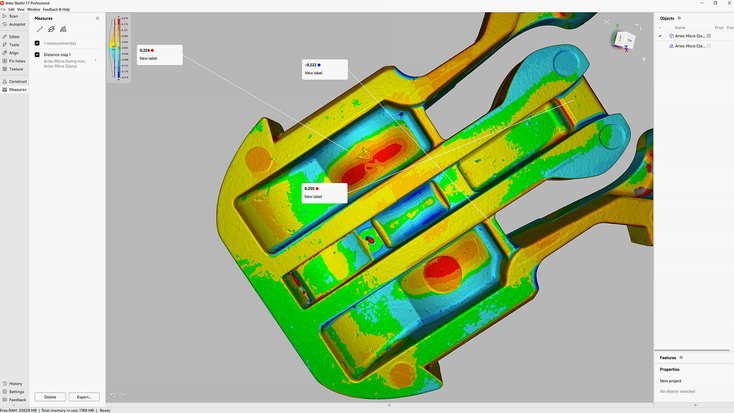Click the Delete button
The width and height of the screenshot is (734, 413).
point(50,397)
